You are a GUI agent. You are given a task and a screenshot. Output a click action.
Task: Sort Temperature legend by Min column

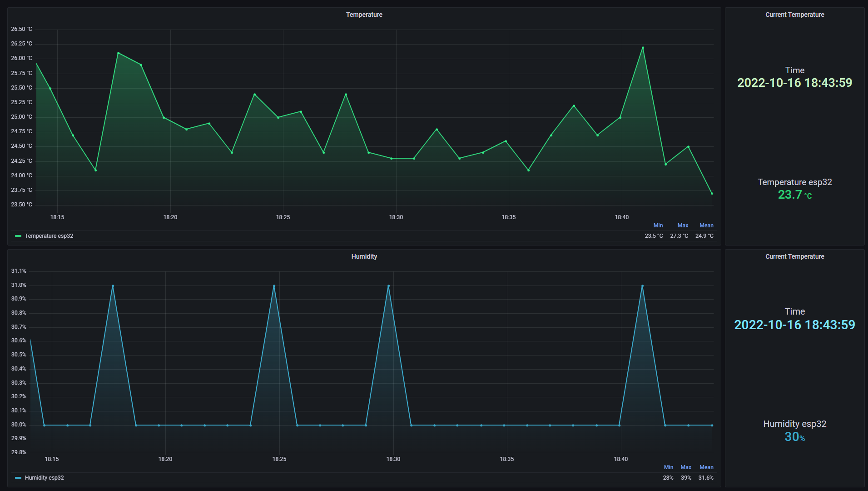[x=658, y=225]
